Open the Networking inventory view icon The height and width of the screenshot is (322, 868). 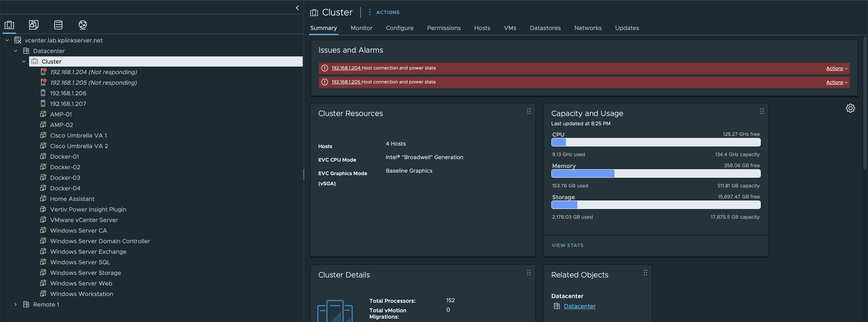point(83,25)
